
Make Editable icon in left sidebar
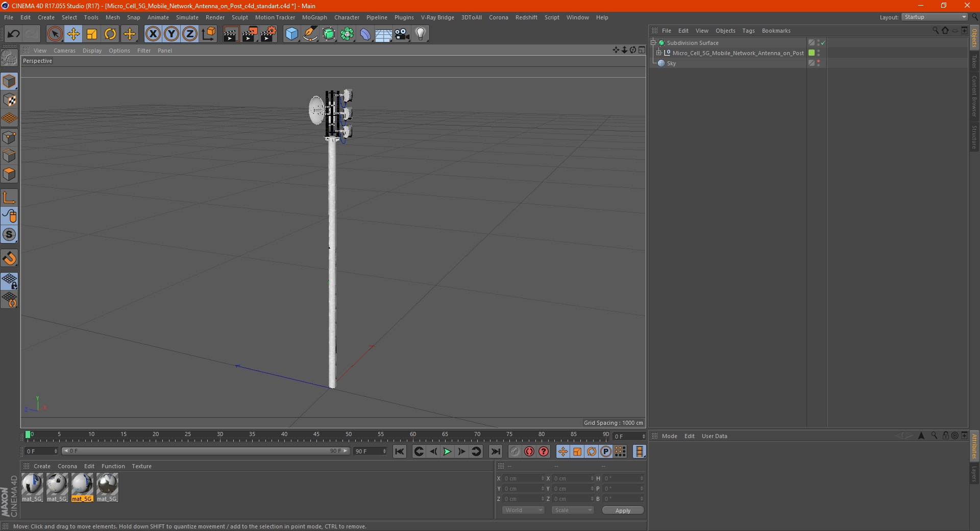pos(9,58)
